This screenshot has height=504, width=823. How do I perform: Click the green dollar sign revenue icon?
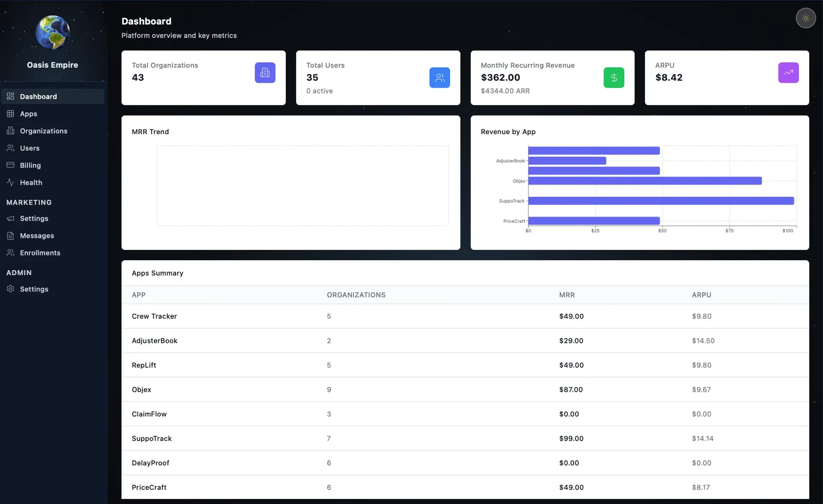click(x=614, y=78)
